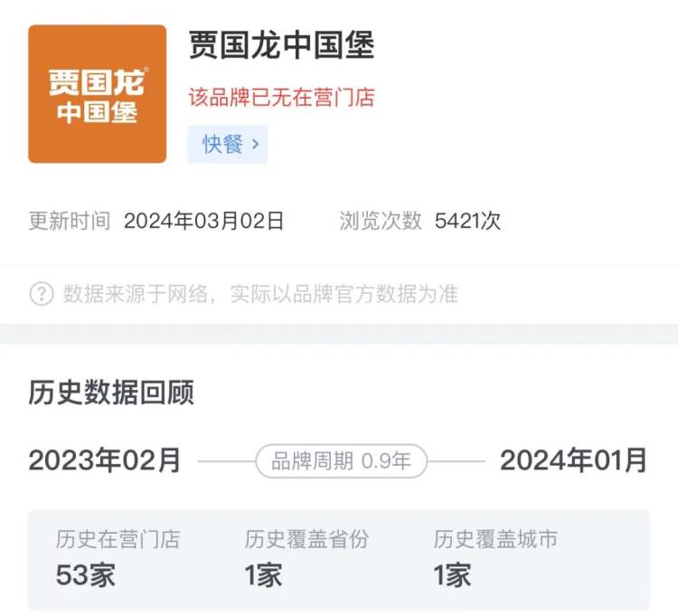
Task: Tap the 品牌周期 0.9年 pill badge
Action: pos(341,460)
